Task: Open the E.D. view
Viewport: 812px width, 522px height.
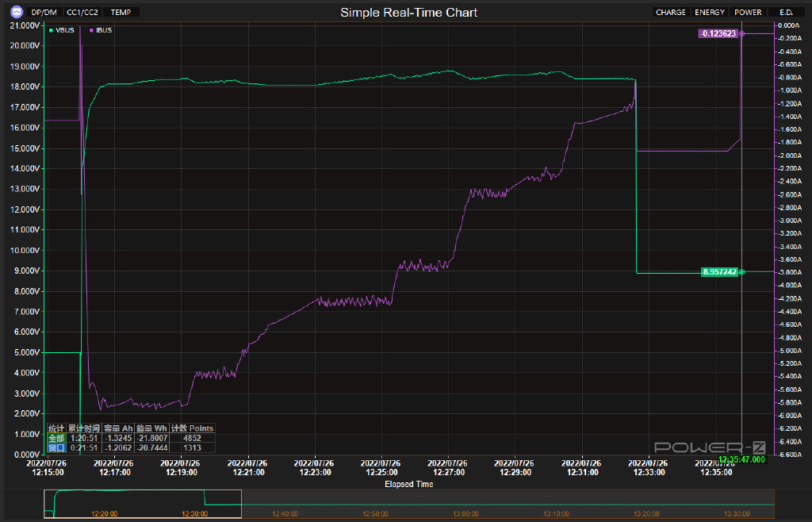Action: [x=786, y=13]
